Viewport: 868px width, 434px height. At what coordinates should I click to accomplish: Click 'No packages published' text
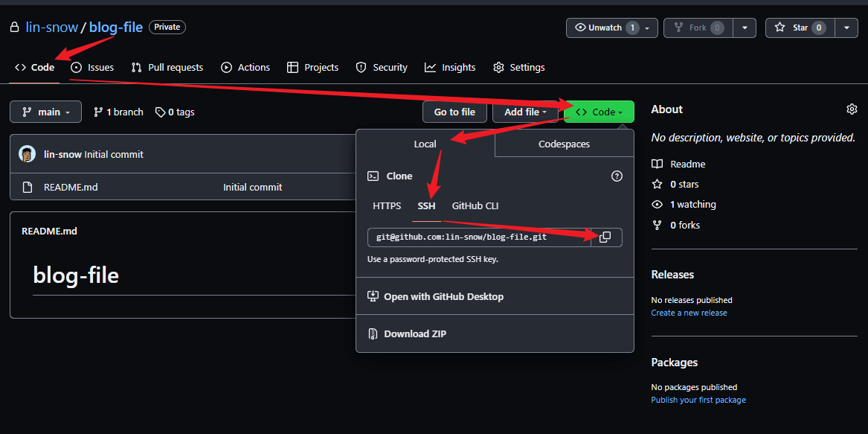(x=694, y=387)
